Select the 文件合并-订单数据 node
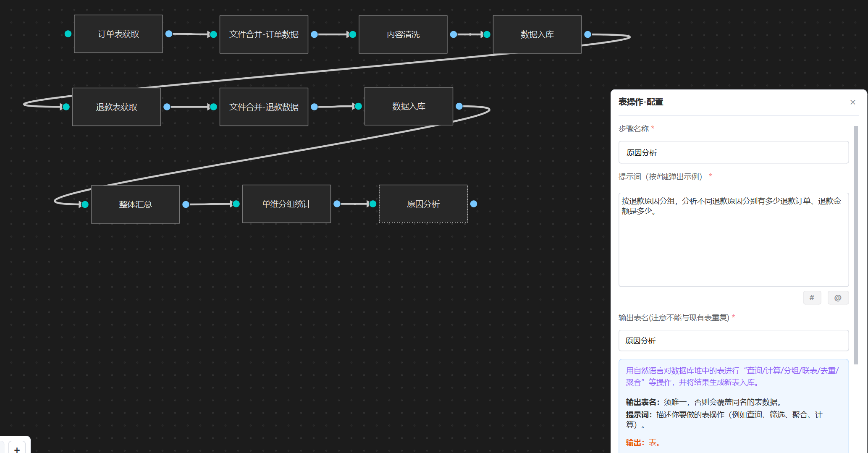This screenshot has height=453, width=868. coord(264,34)
